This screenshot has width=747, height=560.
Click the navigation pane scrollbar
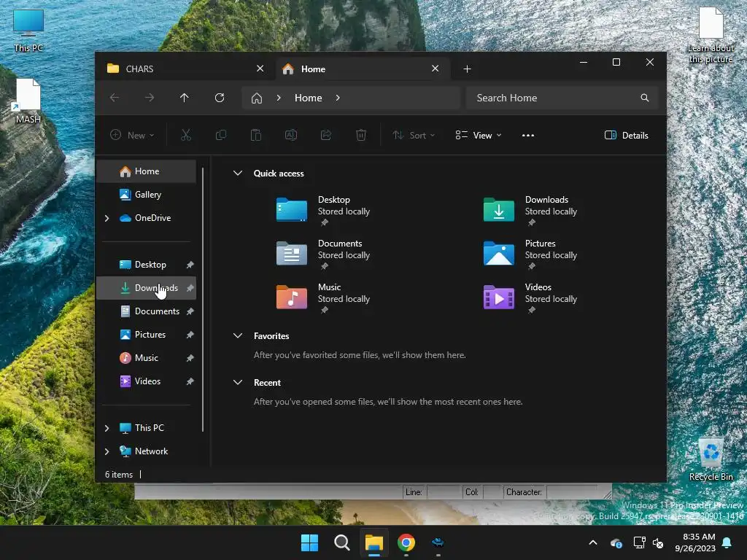click(x=204, y=300)
